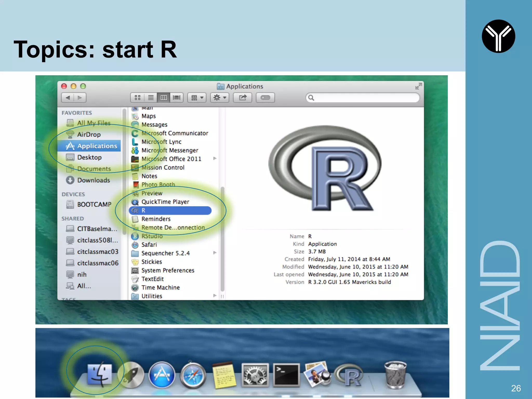This screenshot has height=399, width=532.
Task: Open Safari compass icon in Dock
Action: [193, 375]
